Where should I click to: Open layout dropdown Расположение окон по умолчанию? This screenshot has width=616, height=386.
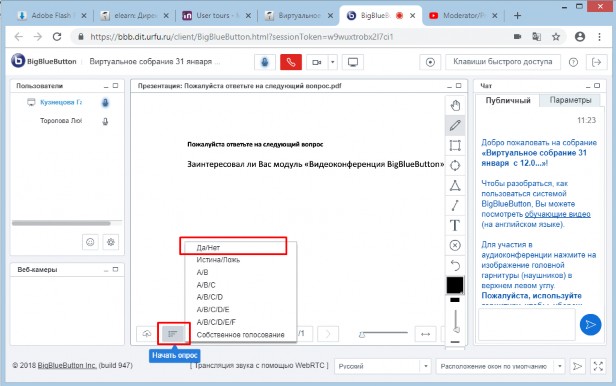pos(500,366)
